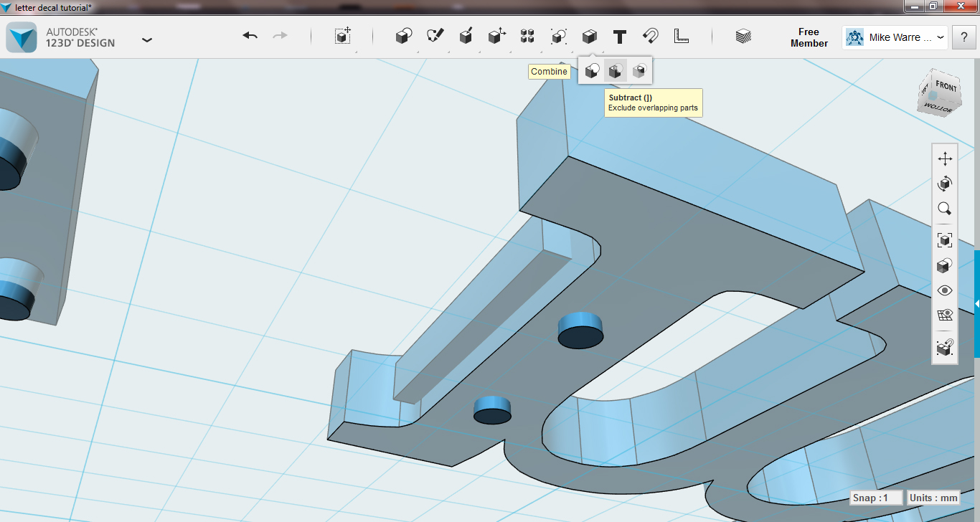Click the Free Member label
Screen dimensions: 980x522
click(x=809, y=37)
